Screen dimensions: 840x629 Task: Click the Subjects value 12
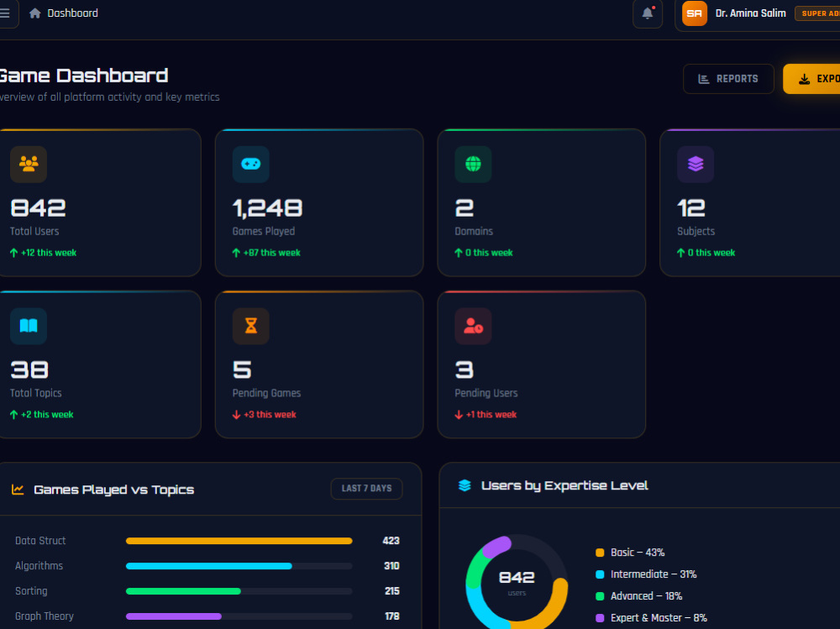click(691, 208)
